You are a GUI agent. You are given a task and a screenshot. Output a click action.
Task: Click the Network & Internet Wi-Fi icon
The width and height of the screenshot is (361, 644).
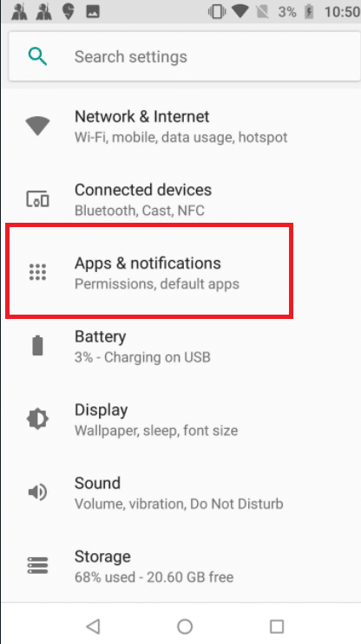pyautogui.click(x=37, y=126)
